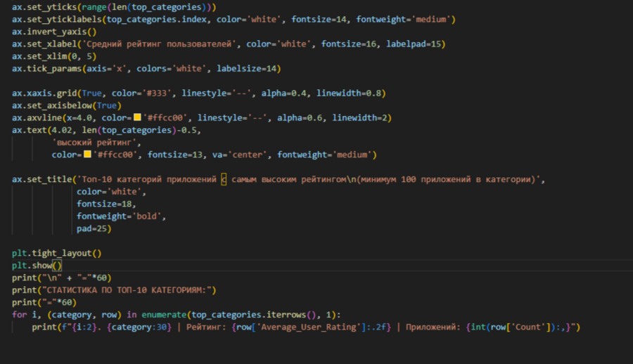Place cursor inside plt.show() parentheses
The height and width of the screenshot is (364, 633).
[57, 265]
